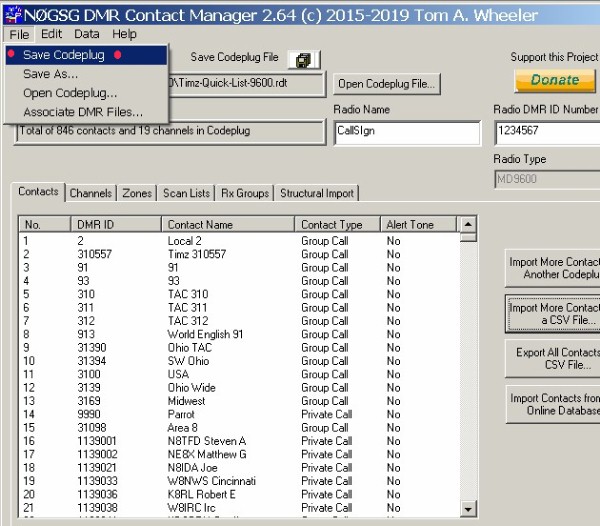Screen dimensions: 600x526
Task: Export all contacts to CSV file
Action: (x=553, y=358)
